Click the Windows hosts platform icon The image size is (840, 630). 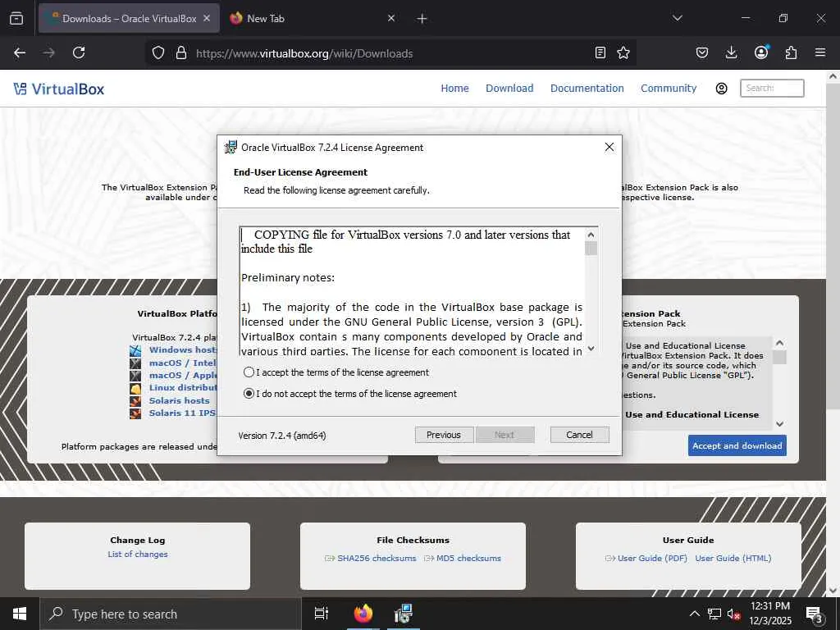coord(135,351)
